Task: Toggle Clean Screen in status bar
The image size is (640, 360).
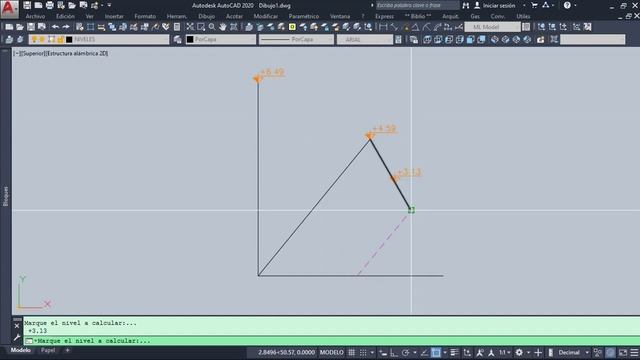Action: point(623,352)
